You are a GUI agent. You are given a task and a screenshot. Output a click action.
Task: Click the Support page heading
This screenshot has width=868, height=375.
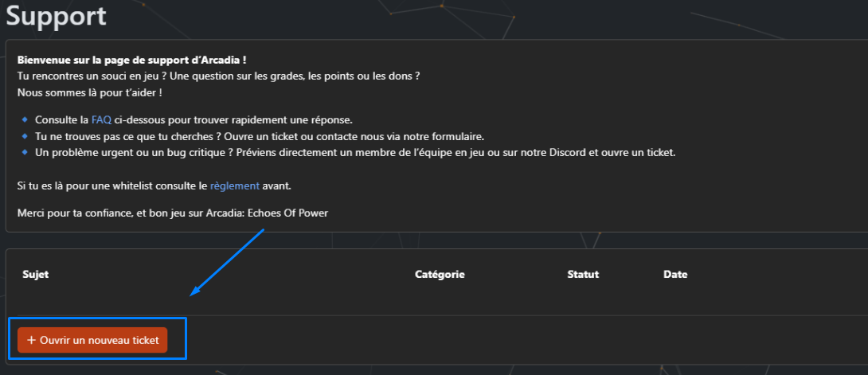pos(56,16)
